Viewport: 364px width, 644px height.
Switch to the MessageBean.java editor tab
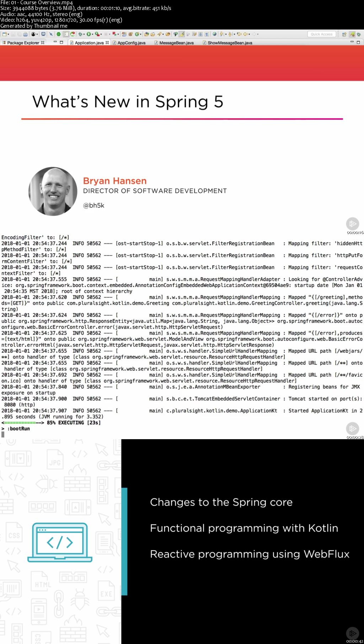point(174,43)
